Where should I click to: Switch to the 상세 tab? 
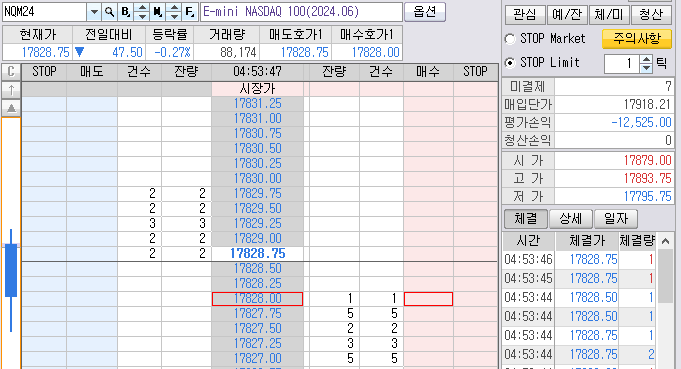point(571,219)
